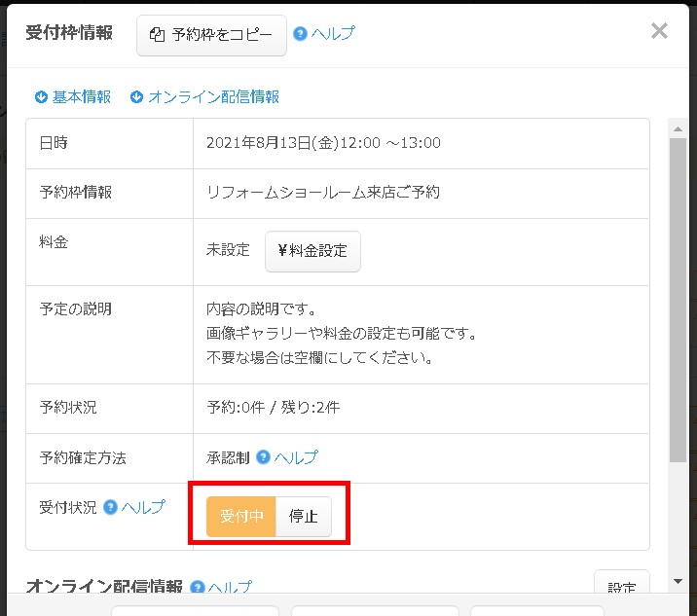
Task: Click the help icon beside オンライン配信情報 heading
Action: pos(197,588)
